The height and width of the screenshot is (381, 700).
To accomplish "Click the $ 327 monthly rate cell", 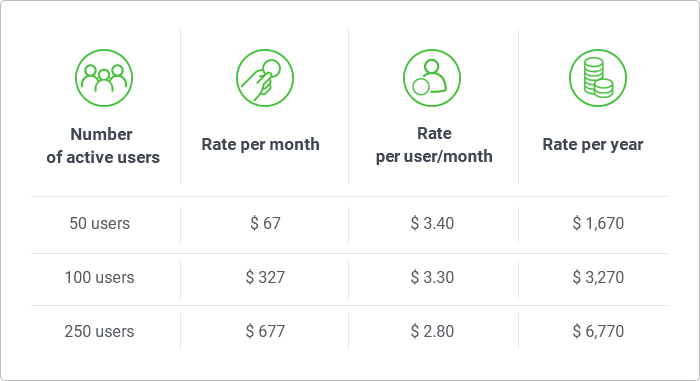I will [x=265, y=277].
